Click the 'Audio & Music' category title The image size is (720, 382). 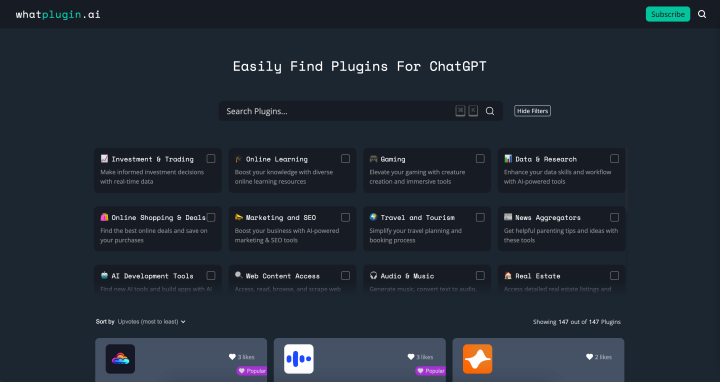(407, 276)
